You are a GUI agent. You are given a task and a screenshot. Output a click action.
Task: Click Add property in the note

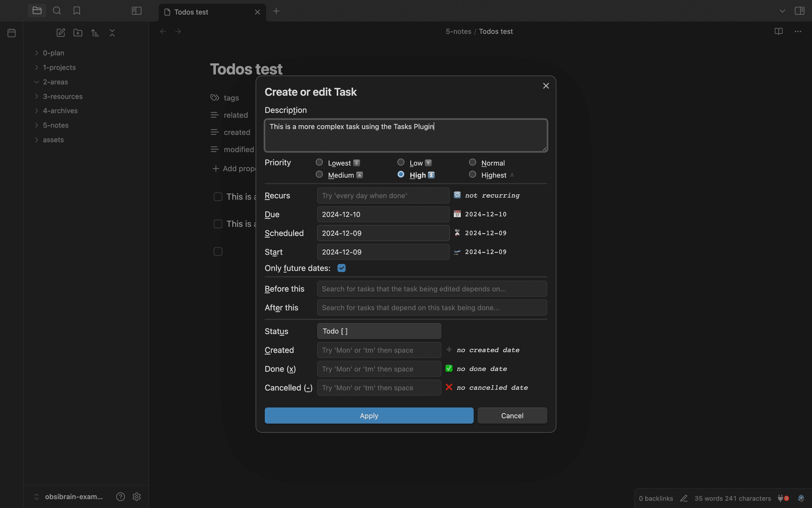[234, 169]
